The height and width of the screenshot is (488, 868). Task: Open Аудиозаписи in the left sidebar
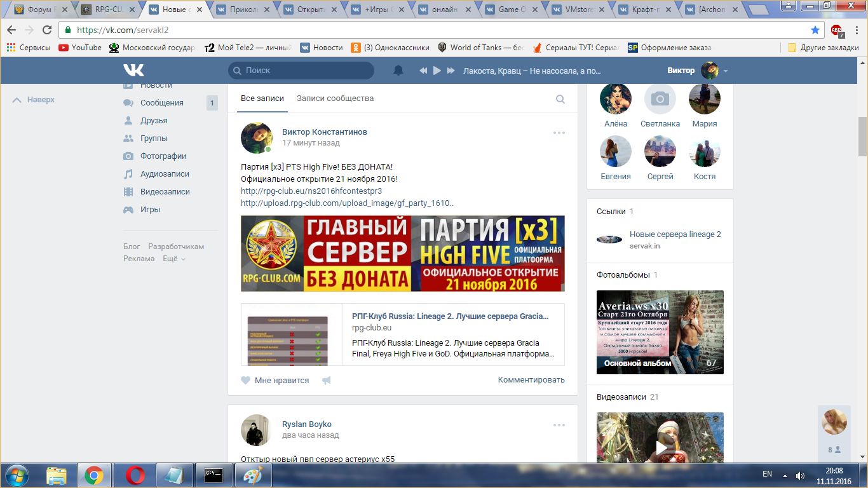(x=165, y=173)
